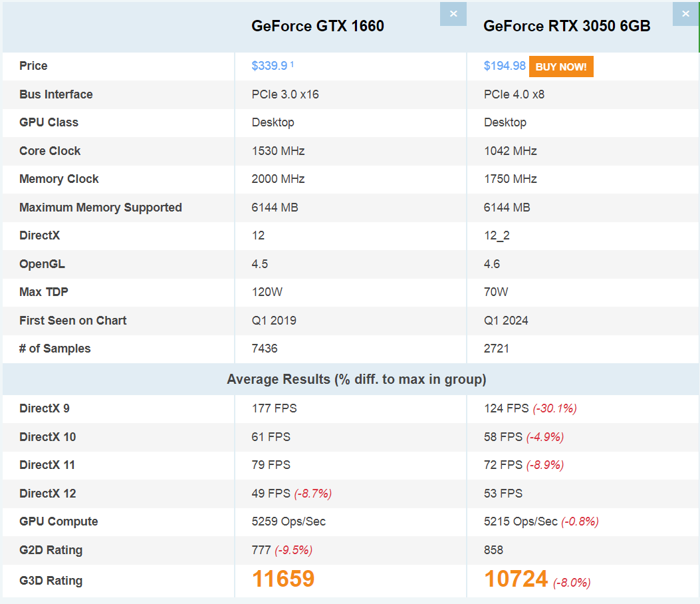Remove GeForce GTX 1660 column with X
The width and height of the screenshot is (700, 604).
point(453,14)
